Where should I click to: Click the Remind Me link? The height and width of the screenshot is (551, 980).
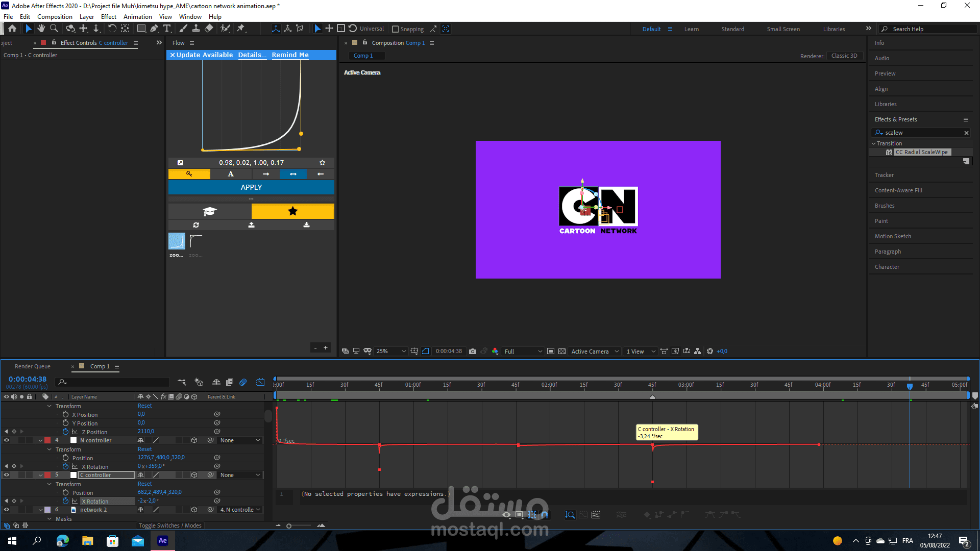pos(290,55)
